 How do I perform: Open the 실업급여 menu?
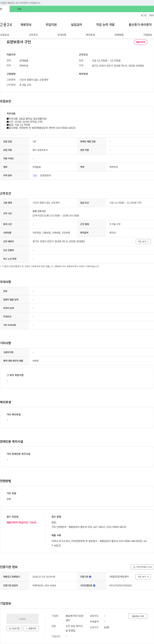click(x=76, y=25)
